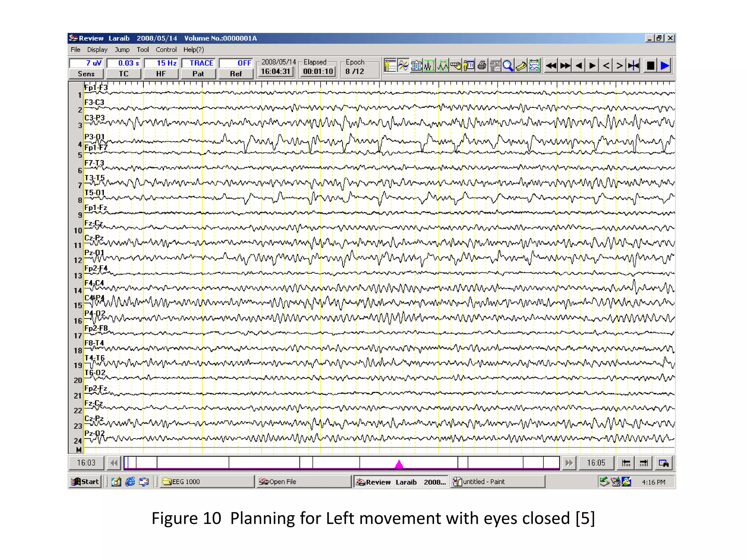Open the Display menu
747x560 pixels.
(x=97, y=50)
